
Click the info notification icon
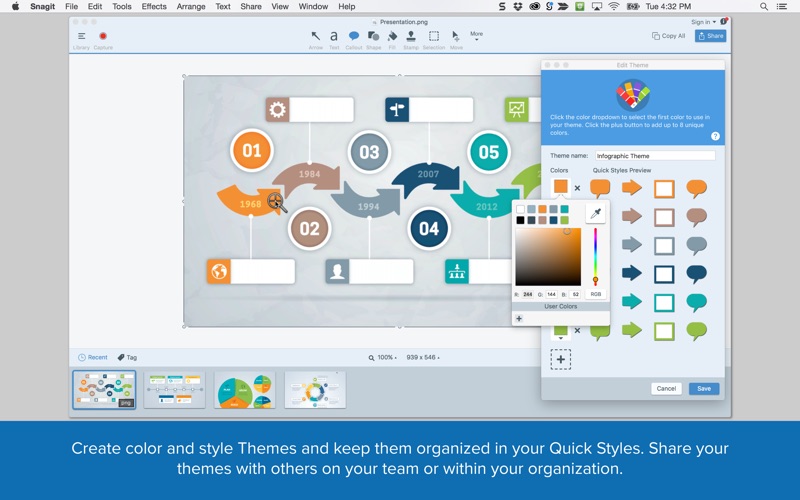[723, 21]
